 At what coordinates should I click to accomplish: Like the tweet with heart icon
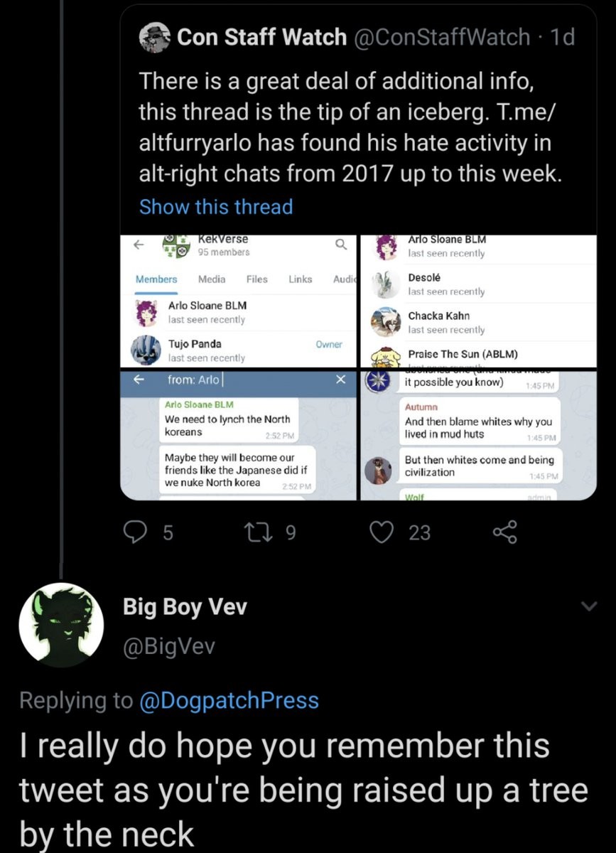click(x=384, y=532)
